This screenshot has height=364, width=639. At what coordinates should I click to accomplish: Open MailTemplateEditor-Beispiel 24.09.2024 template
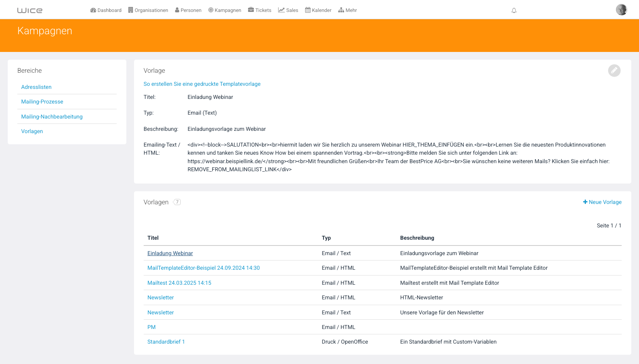coord(203,268)
